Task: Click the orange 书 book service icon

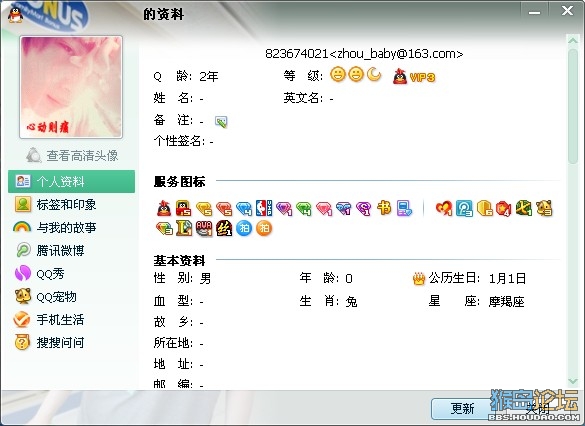Action: (x=384, y=208)
